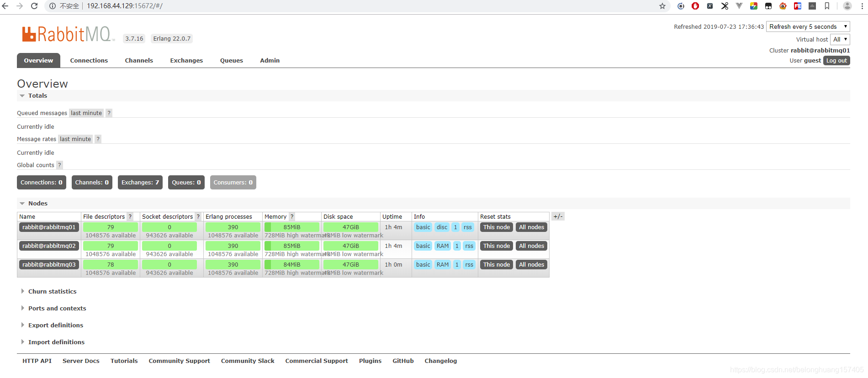Click the Log out button

point(836,61)
